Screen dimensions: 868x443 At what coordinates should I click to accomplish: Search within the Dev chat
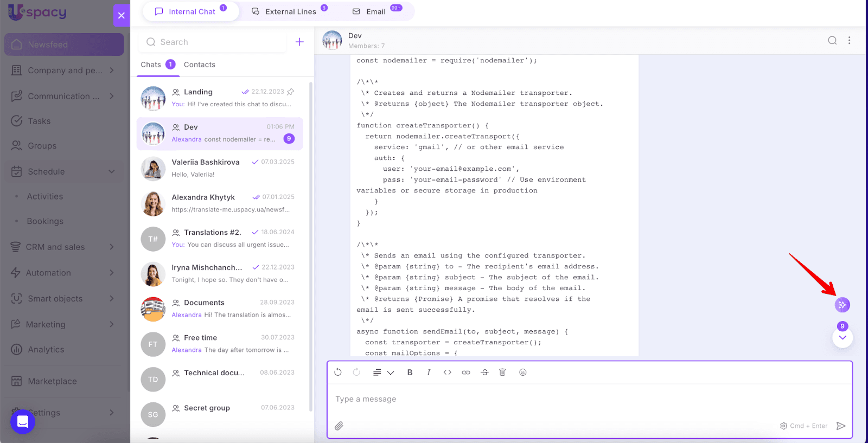[832, 41]
